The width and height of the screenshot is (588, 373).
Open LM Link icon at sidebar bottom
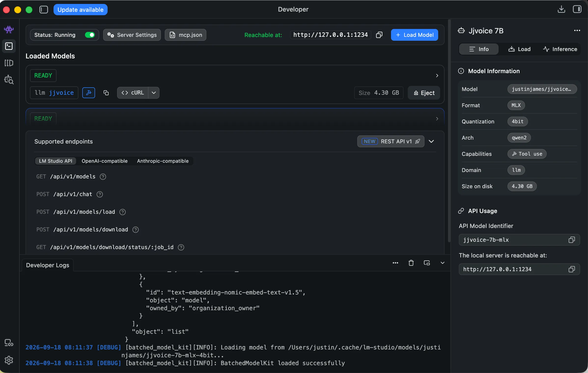(x=9, y=343)
